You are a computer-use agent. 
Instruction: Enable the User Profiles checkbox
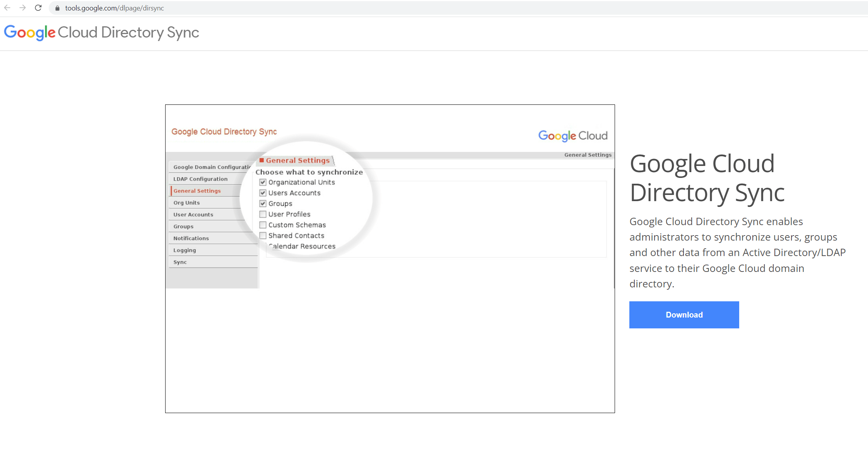click(x=263, y=214)
